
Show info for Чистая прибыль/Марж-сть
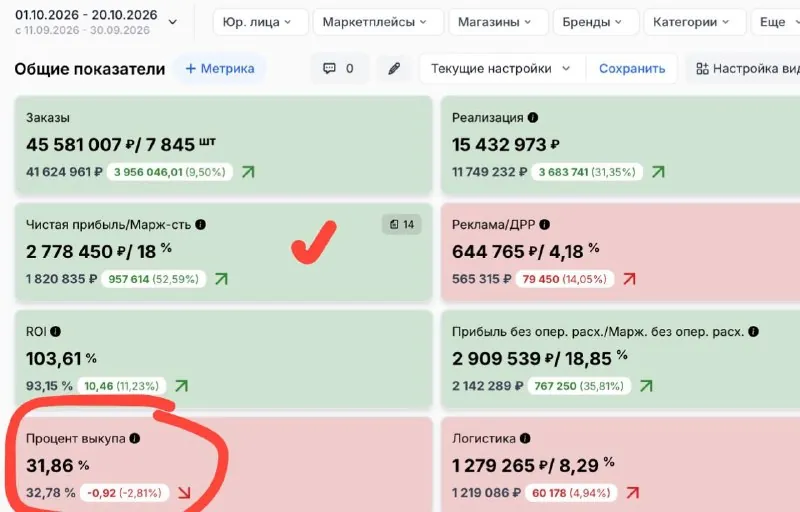click(x=201, y=224)
